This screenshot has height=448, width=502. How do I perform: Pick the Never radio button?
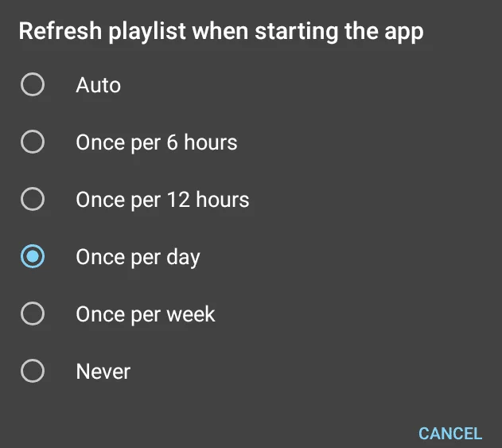click(x=33, y=371)
